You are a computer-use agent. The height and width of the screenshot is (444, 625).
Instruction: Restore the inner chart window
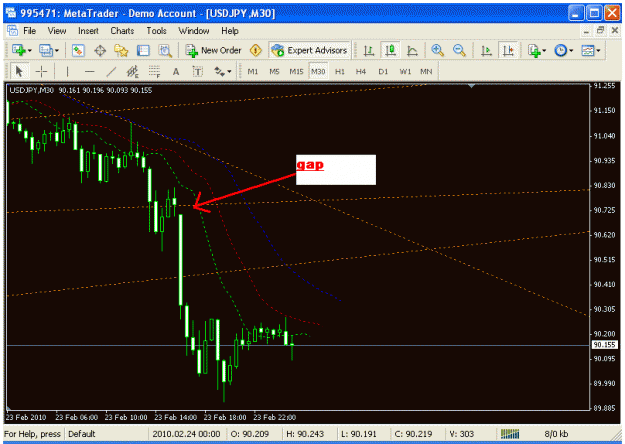(601, 30)
